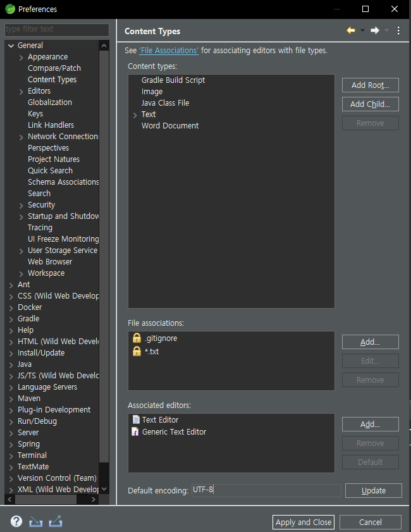The height and width of the screenshot is (532, 411).
Task: Click the tree's vertical scrollbar thumb
Action: 104,256
